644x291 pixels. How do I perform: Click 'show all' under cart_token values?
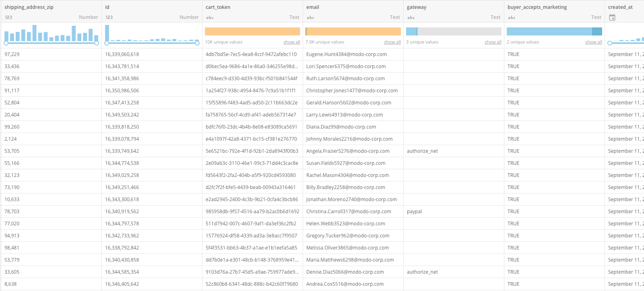[x=291, y=42]
